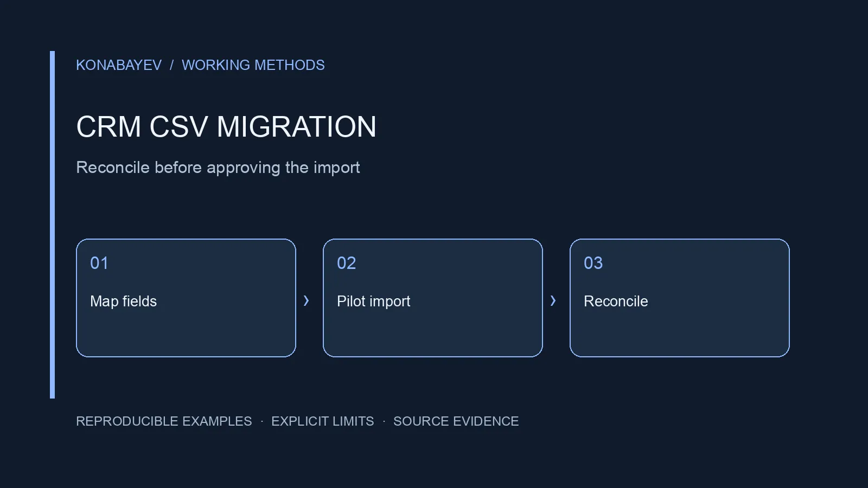Viewport: 868px width, 488px height.
Task: Click the WORKING METHODS breadcrumb text
Action: (253, 65)
